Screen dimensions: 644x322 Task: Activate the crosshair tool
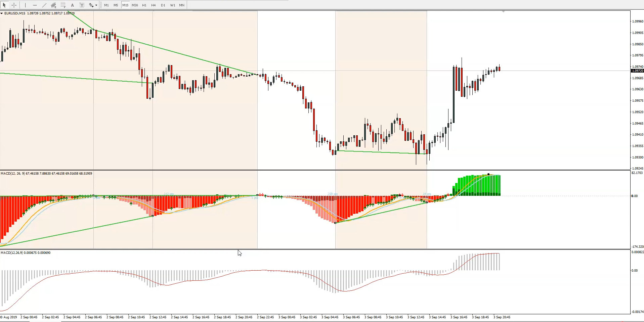point(14,5)
